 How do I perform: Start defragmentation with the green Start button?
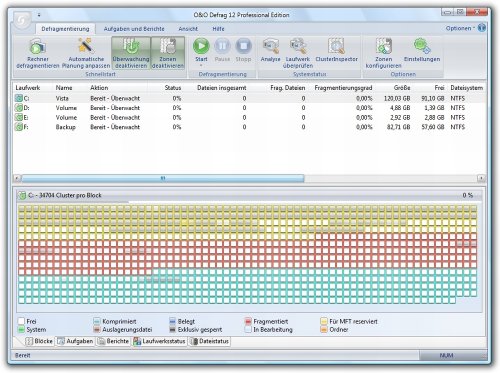201,46
